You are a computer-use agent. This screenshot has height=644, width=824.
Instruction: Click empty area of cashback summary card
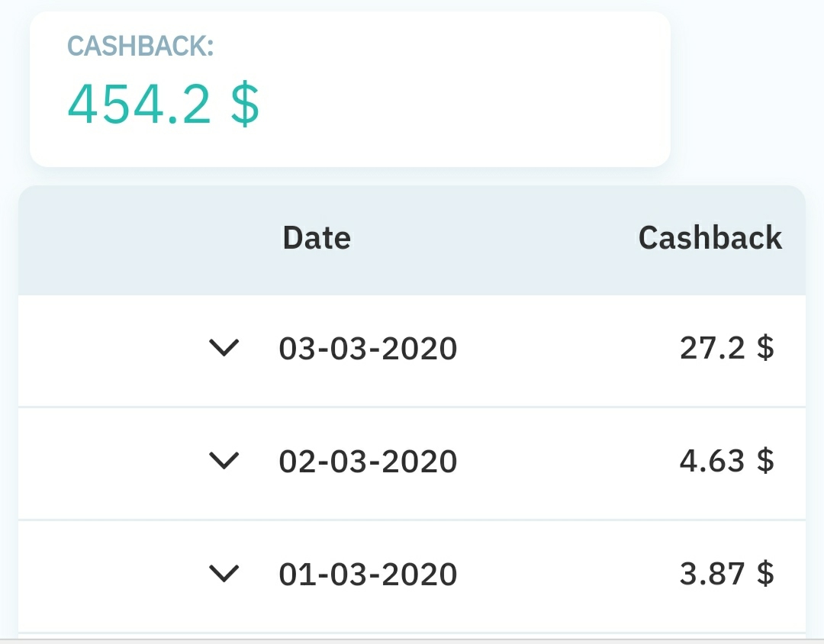[x=462, y=89]
